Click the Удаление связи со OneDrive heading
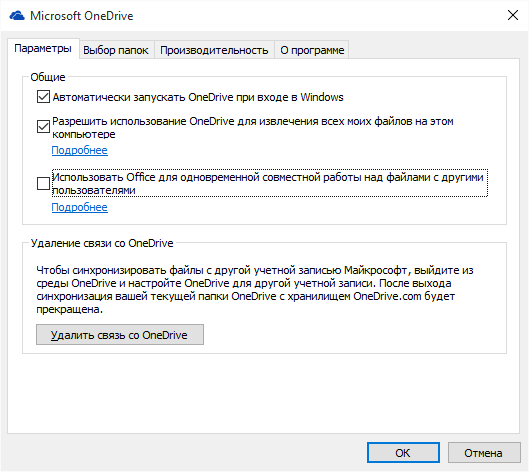 (102, 243)
